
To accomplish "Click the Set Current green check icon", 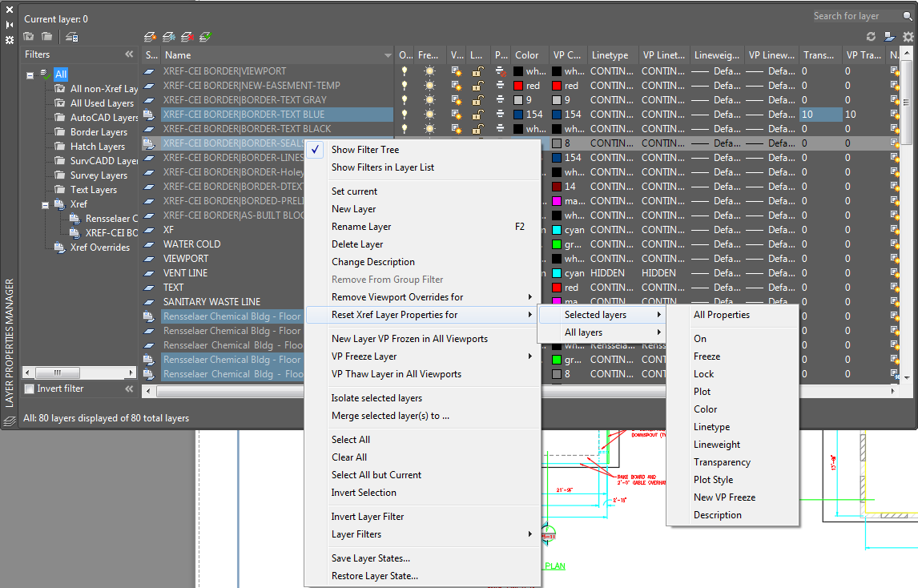I will [205, 37].
